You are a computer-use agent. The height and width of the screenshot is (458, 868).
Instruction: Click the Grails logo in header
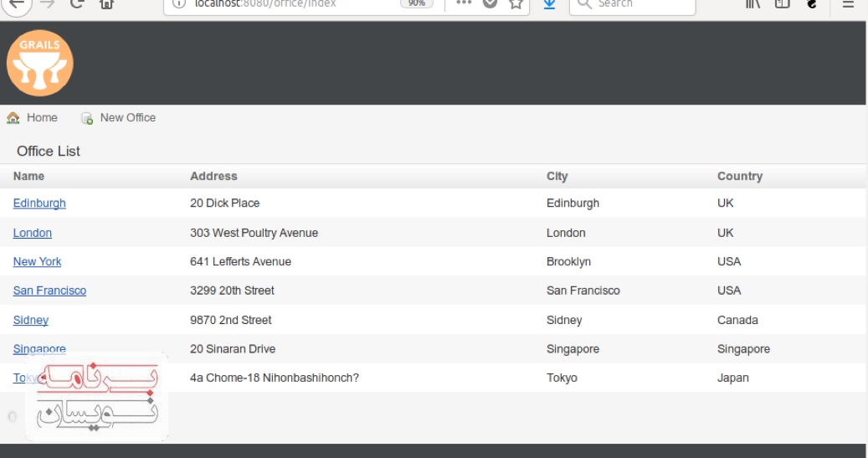point(40,63)
